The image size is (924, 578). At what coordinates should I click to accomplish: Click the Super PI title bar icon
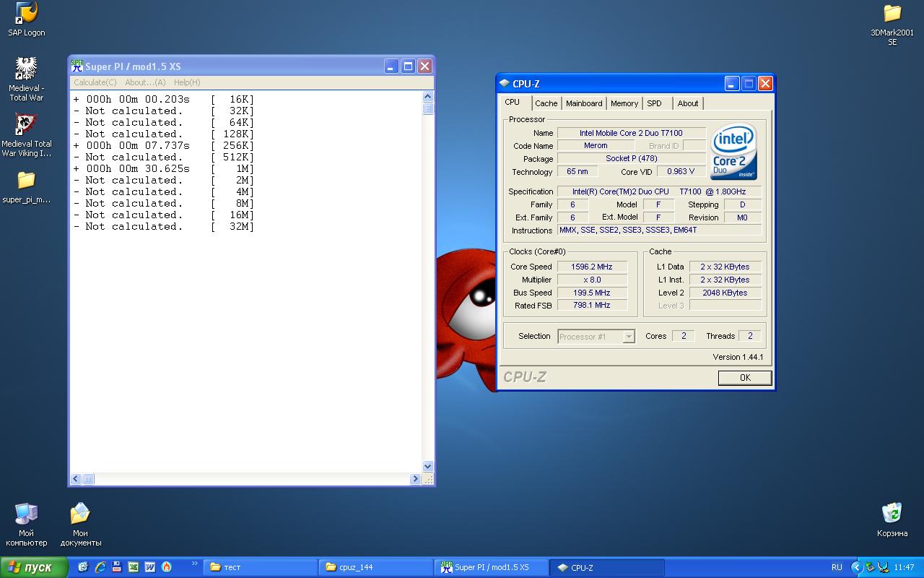point(77,66)
